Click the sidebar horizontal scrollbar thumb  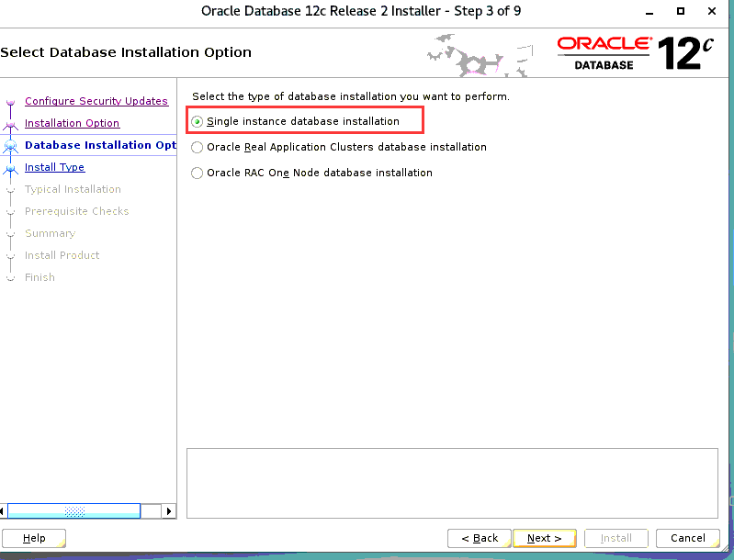[75, 511]
